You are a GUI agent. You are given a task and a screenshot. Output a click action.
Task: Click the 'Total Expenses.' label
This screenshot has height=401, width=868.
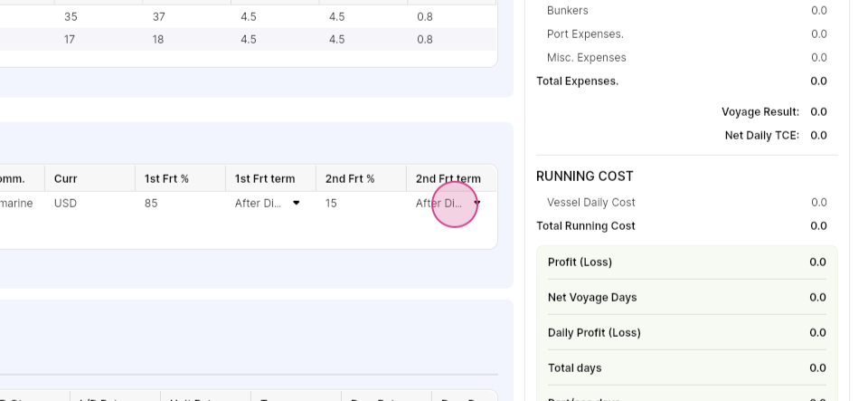(578, 81)
